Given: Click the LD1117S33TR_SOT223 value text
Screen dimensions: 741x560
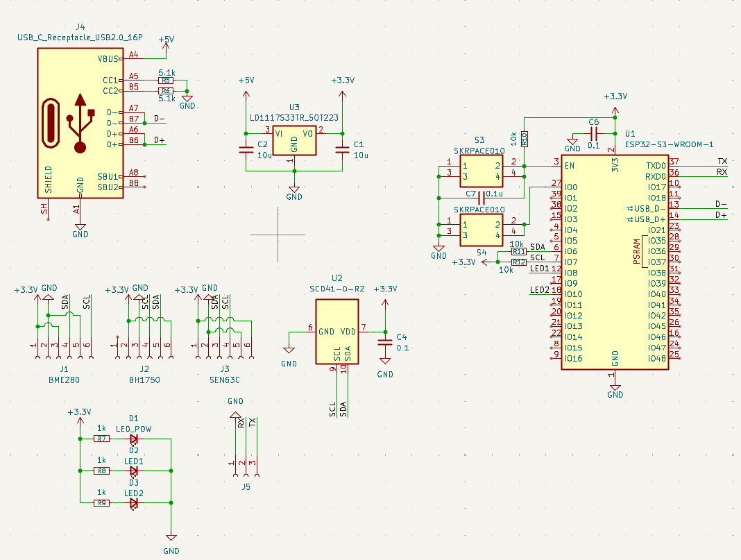Looking at the screenshot, I should tap(294, 118).
